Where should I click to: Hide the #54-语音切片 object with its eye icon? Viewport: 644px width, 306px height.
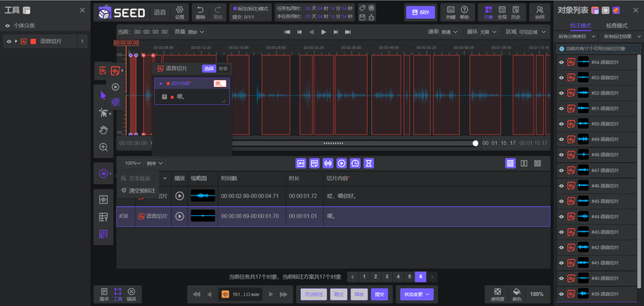tap(562, 62)
